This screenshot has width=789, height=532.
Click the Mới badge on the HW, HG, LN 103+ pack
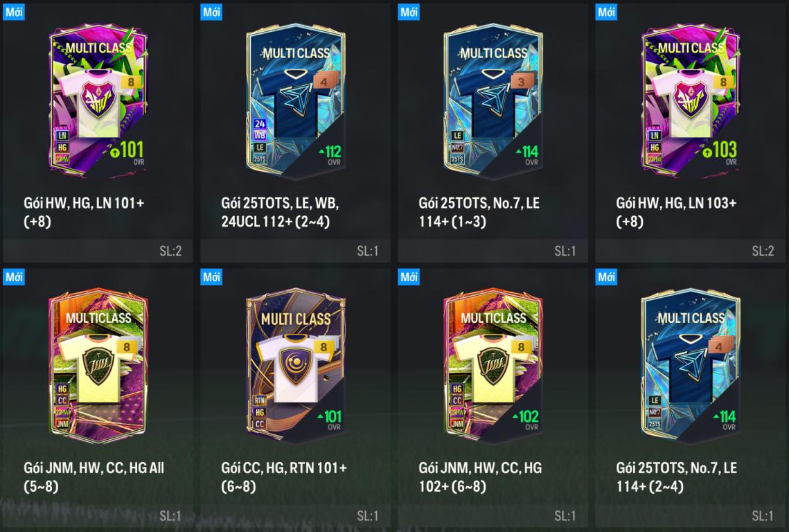tap(606, 12)
